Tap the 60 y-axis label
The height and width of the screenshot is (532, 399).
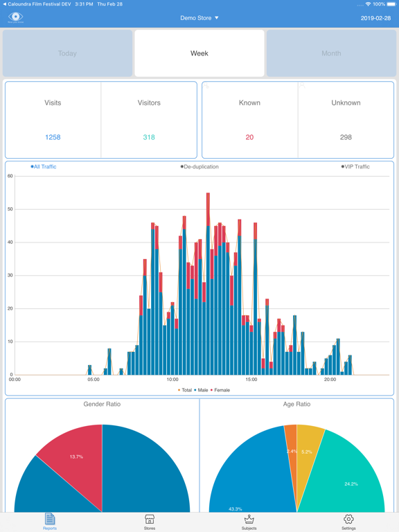coord(10,176)
